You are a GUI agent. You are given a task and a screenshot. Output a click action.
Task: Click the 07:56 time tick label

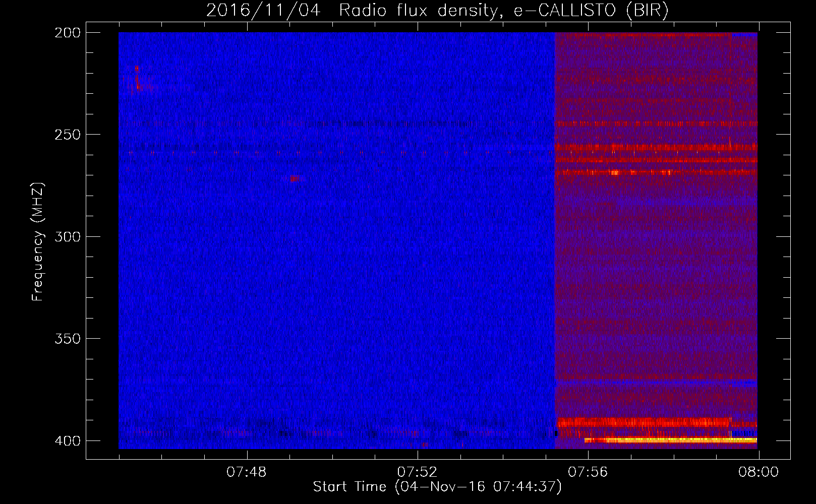588,472
